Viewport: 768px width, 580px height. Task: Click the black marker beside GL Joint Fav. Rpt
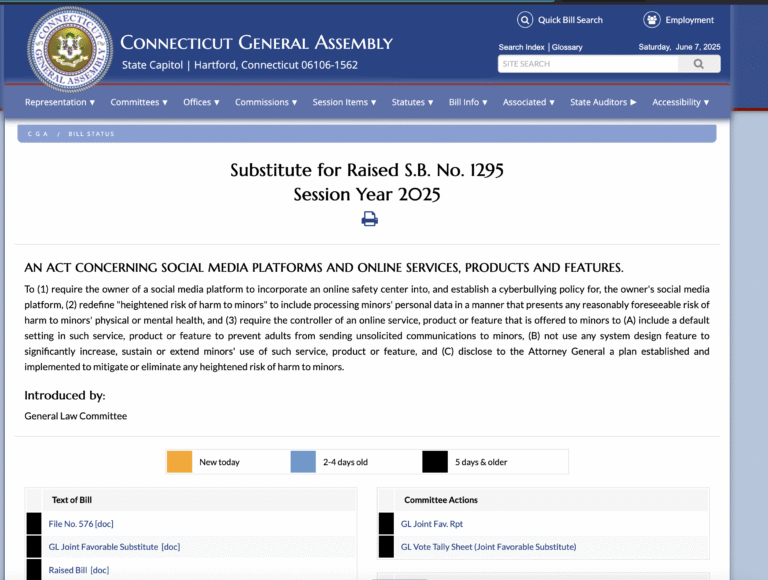tap(386, 524)
